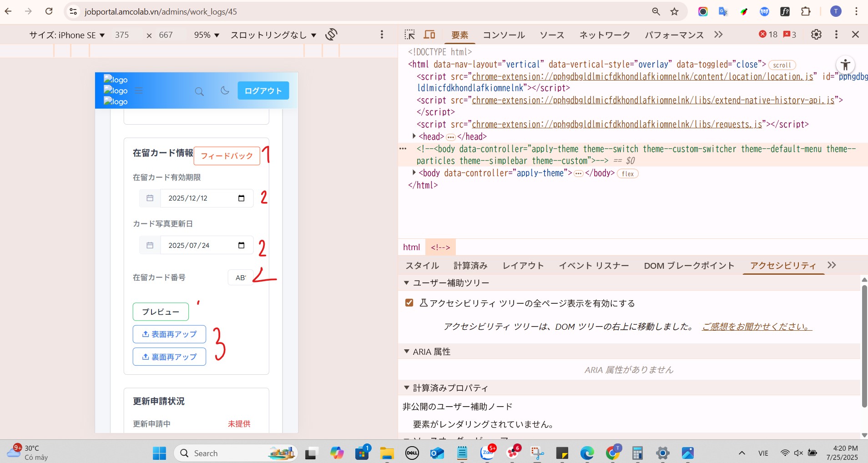Switch to the パフォーマンス tab

click(674, 35)
